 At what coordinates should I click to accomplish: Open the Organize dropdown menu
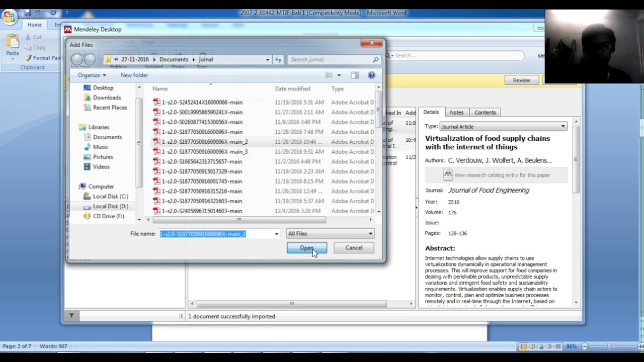coord(92,75)
